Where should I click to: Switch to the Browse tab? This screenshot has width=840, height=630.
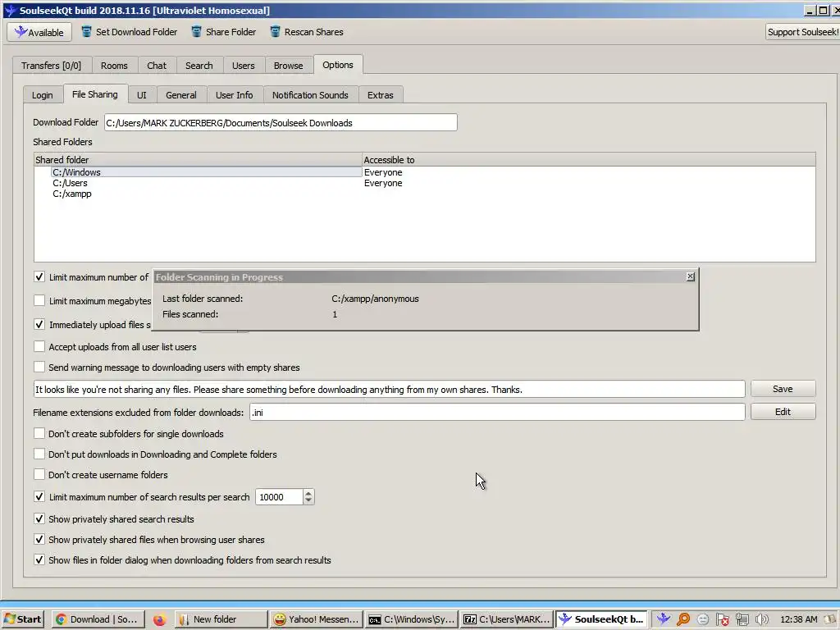tap(288, 66)
